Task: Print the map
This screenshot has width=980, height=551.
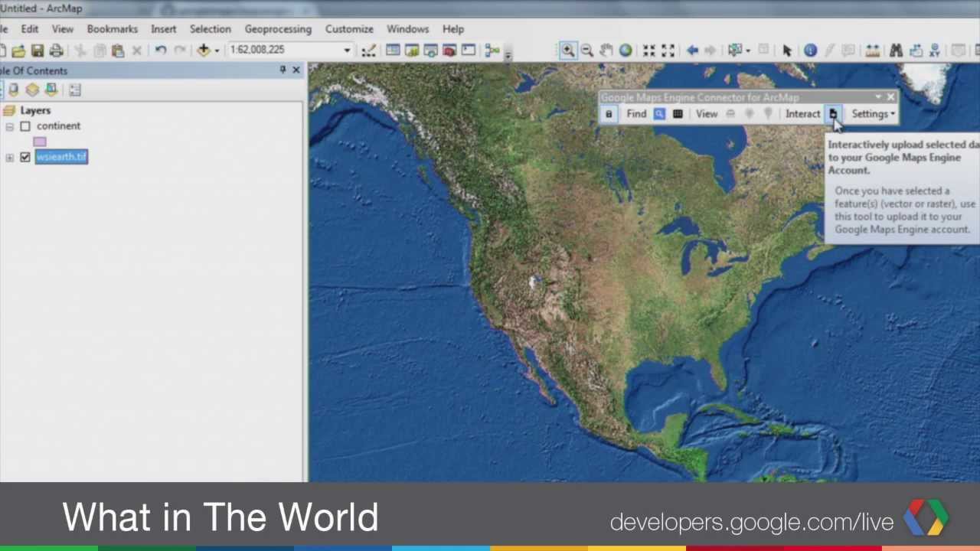Action: tap(56, 51)
